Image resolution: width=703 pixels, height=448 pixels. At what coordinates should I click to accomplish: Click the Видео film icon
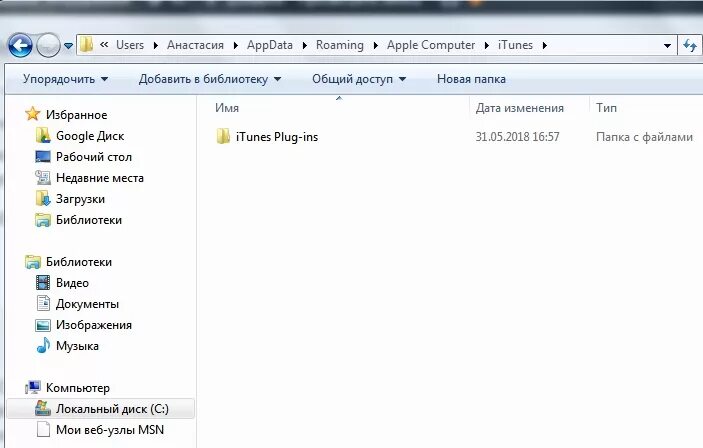click(x=43, y=283)
